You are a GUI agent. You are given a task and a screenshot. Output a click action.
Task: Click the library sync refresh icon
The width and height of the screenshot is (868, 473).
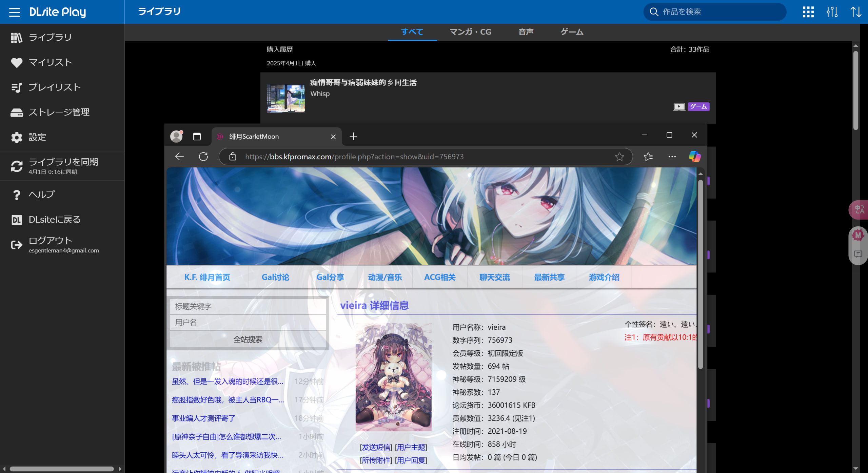tap(16, 166)
